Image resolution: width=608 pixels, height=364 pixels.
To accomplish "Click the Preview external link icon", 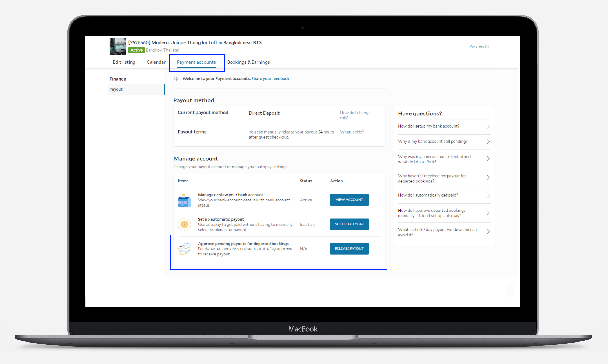I will click(x=487, y=46).
